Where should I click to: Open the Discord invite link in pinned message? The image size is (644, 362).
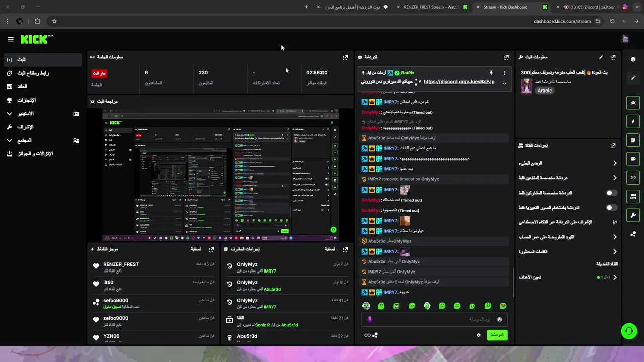pyautogui.click(x=459, y=82)
